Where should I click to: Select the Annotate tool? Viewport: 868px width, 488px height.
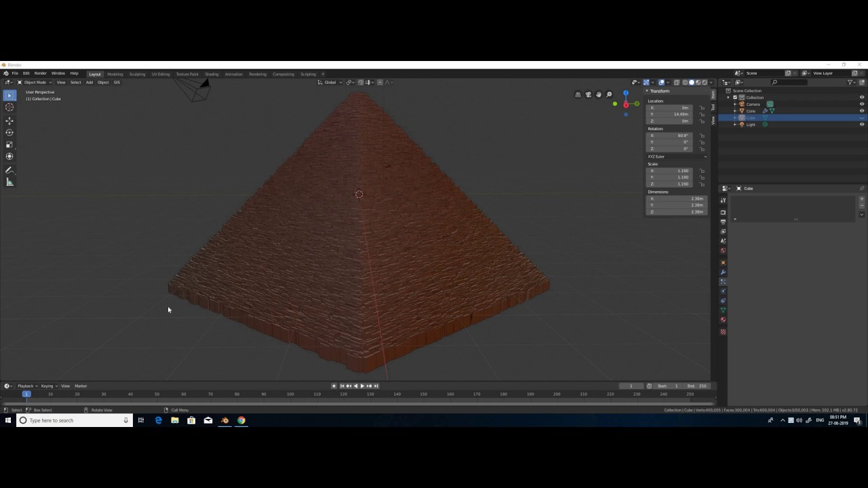9,170
